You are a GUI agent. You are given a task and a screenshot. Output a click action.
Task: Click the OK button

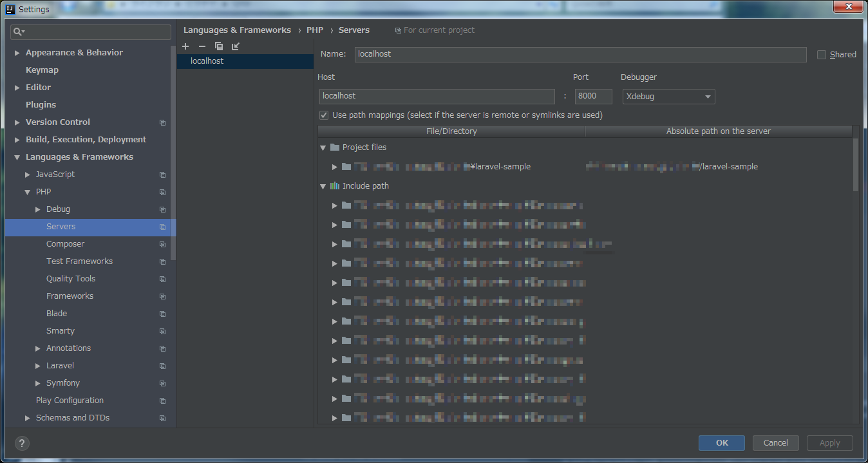point(722,443)
